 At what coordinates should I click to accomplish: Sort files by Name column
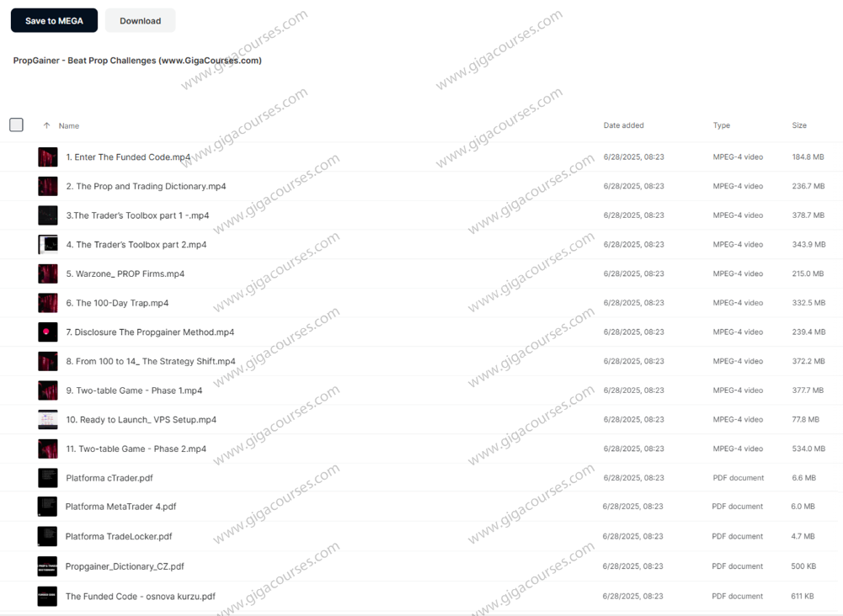click(69, 125)
